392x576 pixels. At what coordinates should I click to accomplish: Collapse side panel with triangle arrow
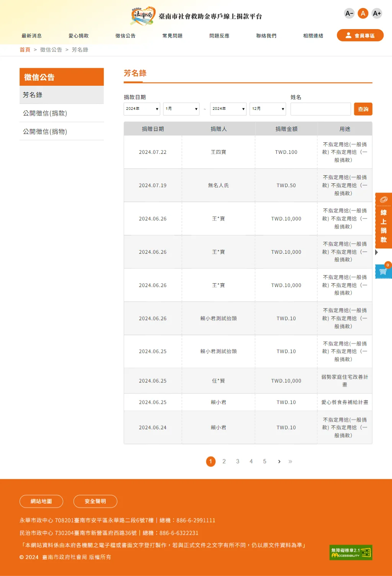[x=377, y=252]
